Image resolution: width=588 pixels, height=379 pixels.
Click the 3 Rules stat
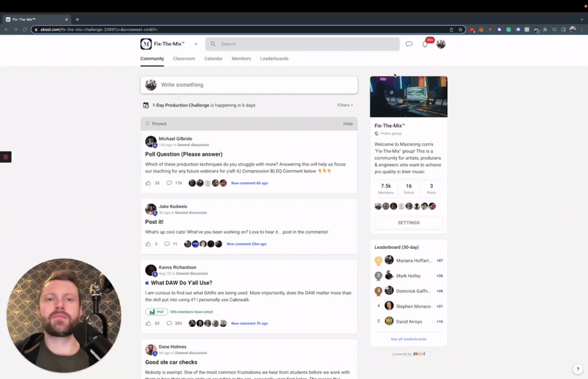coord(431,188)
